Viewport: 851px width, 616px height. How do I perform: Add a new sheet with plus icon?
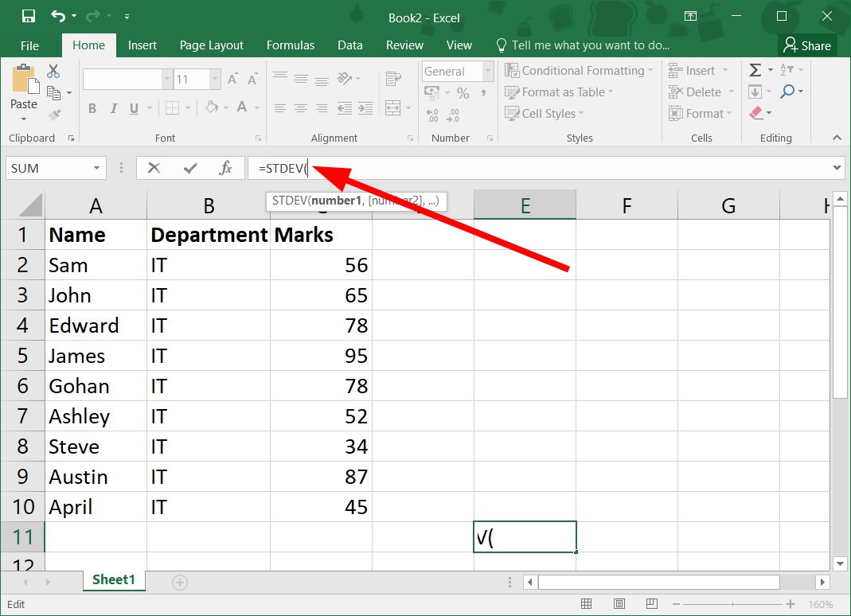coord(180,583)
